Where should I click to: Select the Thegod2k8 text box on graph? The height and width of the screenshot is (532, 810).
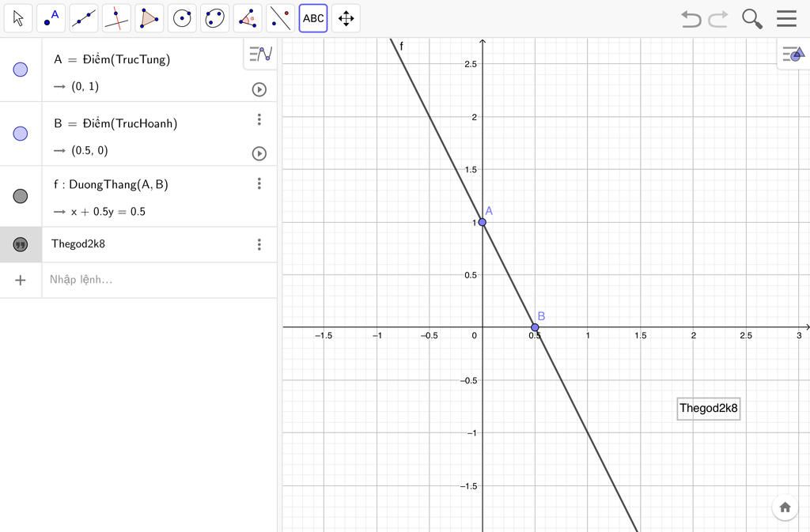pos(708,408)
